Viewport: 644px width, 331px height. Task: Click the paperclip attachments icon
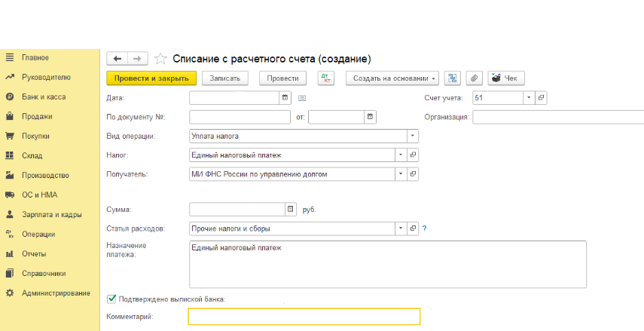coord(474,78)
